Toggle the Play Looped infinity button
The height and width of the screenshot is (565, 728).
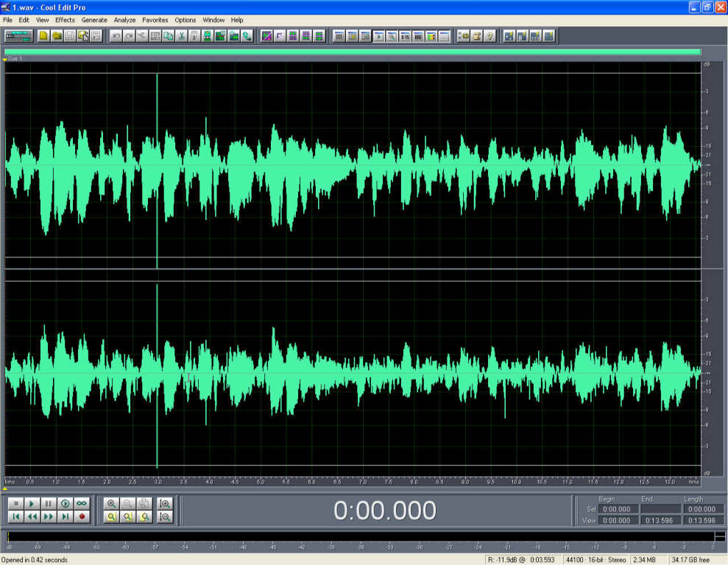point(82,503)
